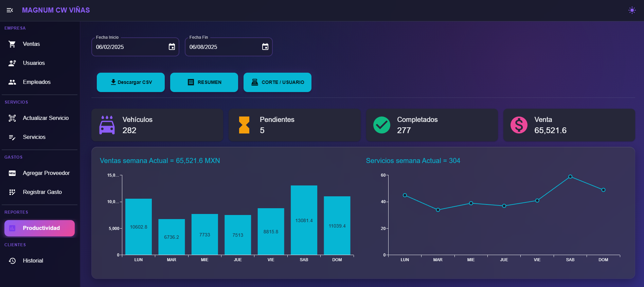This screenshot has height=287, width=644.
Task: Click the Vehículos car wash icon
Action: pos(107,125)
